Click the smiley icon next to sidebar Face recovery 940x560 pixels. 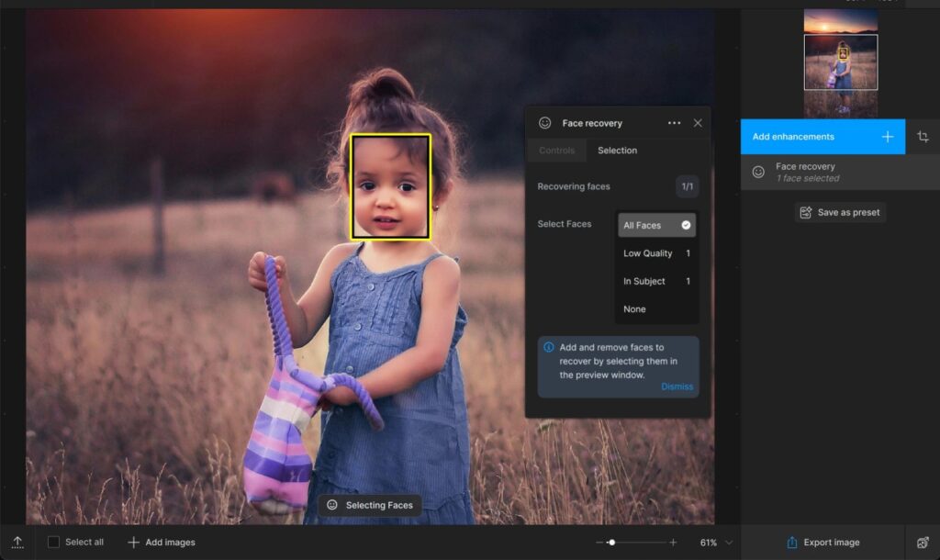[758, 172]
